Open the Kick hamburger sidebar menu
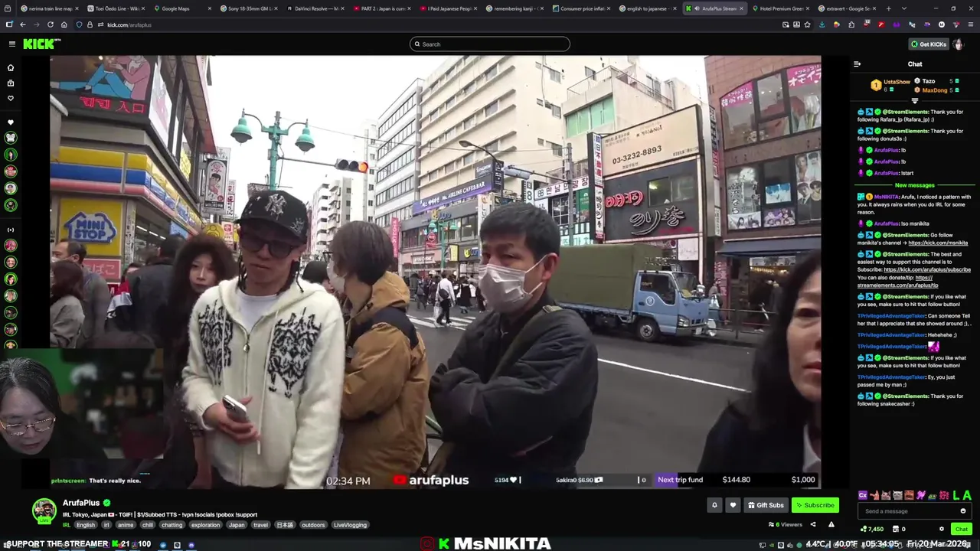The height and width of the screenshot is (551, 980). point(11,44)
